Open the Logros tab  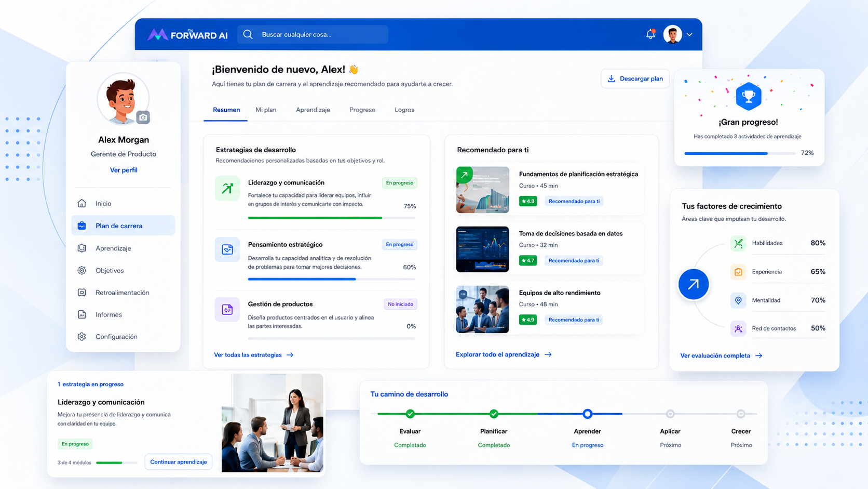404,110
